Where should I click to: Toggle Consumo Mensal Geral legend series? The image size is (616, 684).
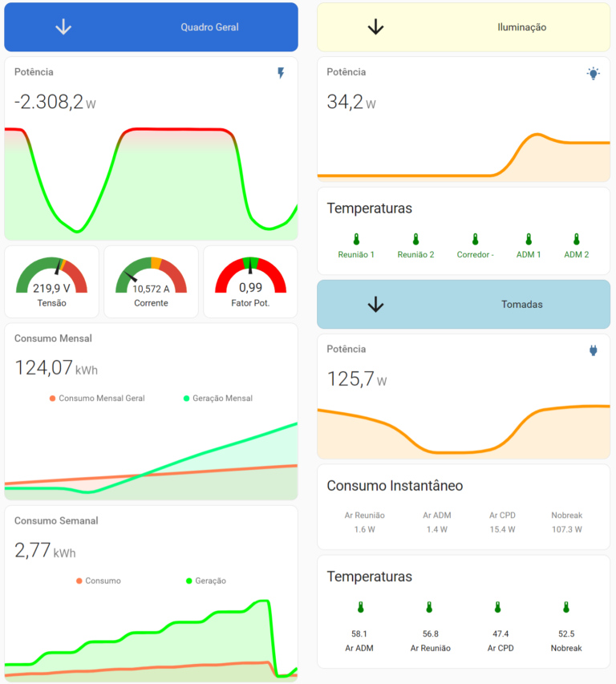97,398
